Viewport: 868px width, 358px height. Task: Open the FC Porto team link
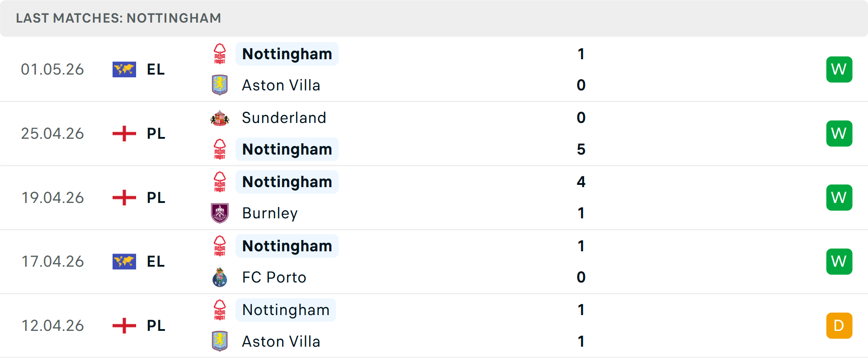tap(274, 277)
